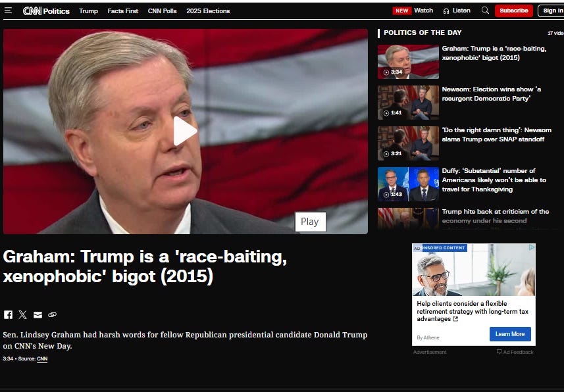This screenshot has width=564, height=392.
Task: Open 'Trump hits back at criticism' headline
Action: 496,216
